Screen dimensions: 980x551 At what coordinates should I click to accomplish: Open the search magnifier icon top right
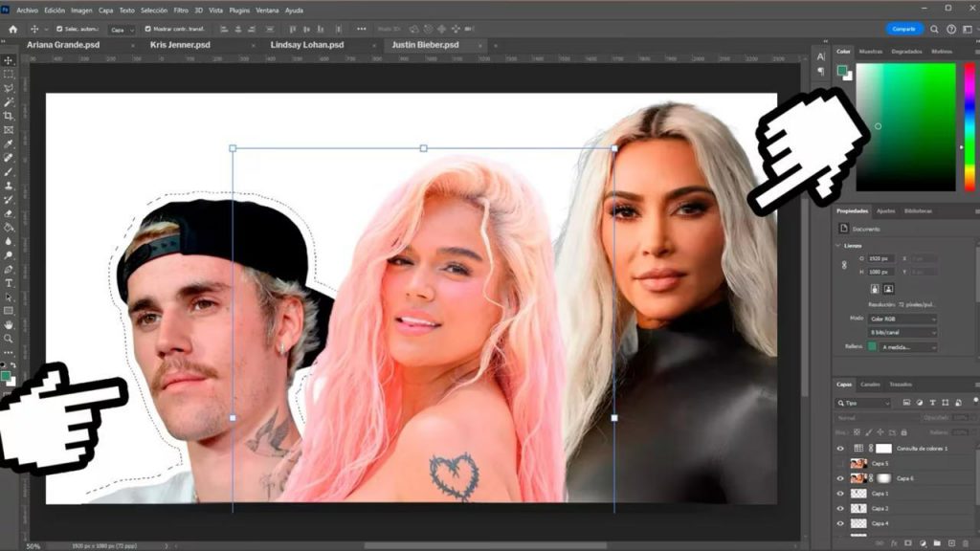934,29
